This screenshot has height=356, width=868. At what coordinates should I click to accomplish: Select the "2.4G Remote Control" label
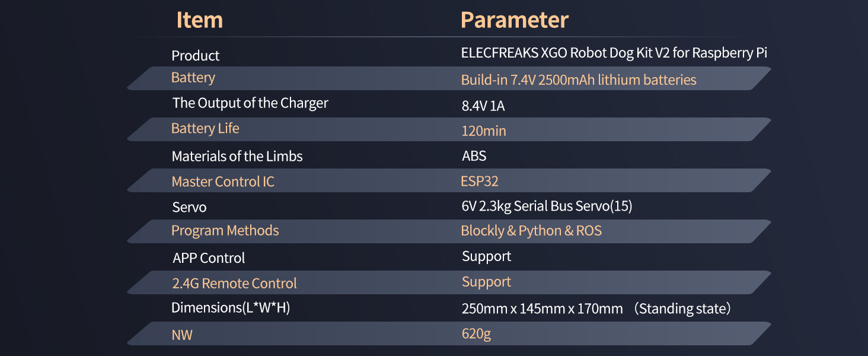[234, 284]
